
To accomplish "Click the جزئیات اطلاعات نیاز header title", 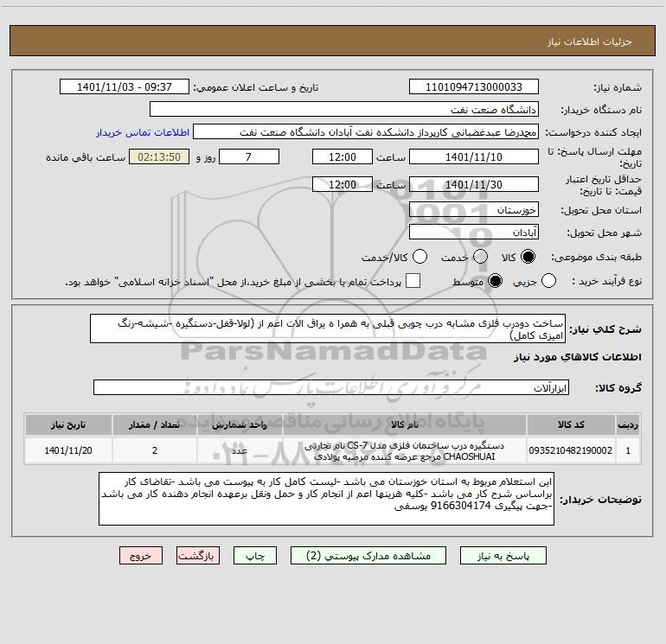I will point(589,41).
